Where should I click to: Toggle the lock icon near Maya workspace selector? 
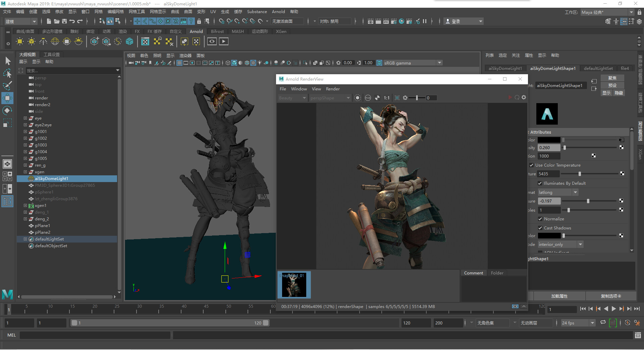[639, 12]
